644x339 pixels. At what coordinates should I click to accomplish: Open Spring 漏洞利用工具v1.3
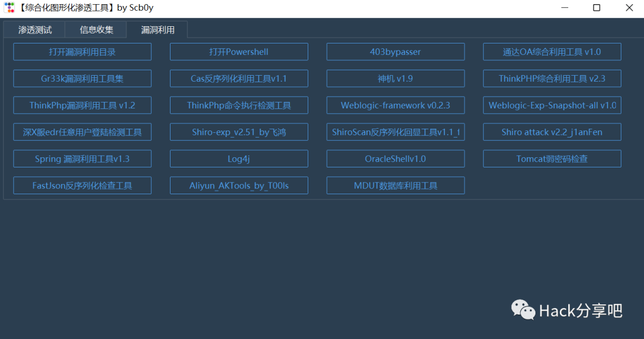(82, 158)
